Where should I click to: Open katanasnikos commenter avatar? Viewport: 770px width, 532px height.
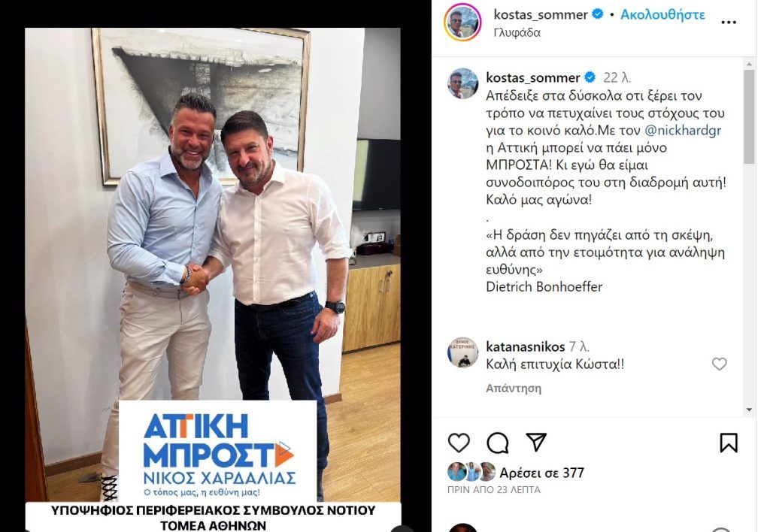coord(462,352)
